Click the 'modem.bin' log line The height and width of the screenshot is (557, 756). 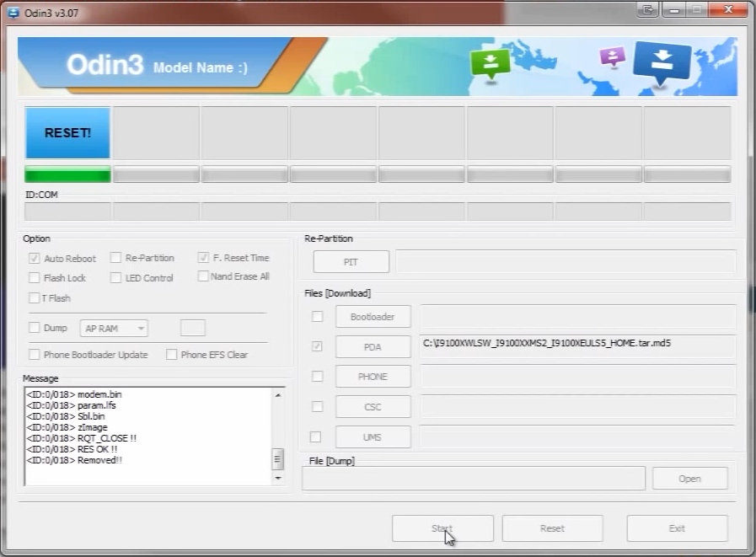pos(74,394)
